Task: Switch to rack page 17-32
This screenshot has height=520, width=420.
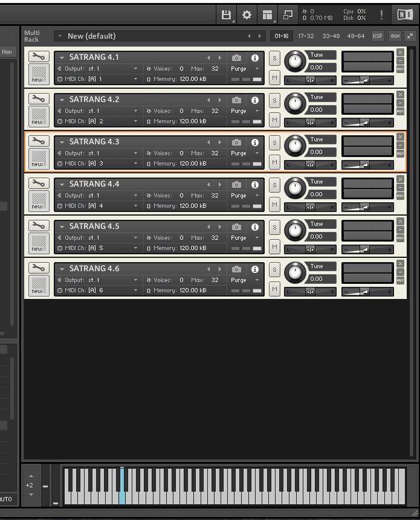Action: 306,36
